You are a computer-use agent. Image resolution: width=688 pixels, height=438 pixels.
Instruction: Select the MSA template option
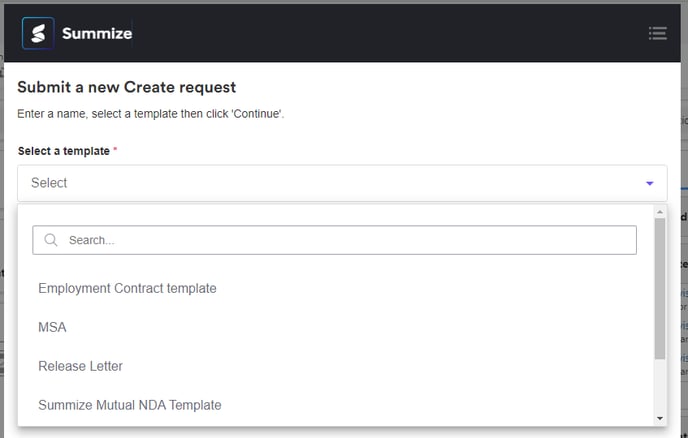click(x=52, y=327)
